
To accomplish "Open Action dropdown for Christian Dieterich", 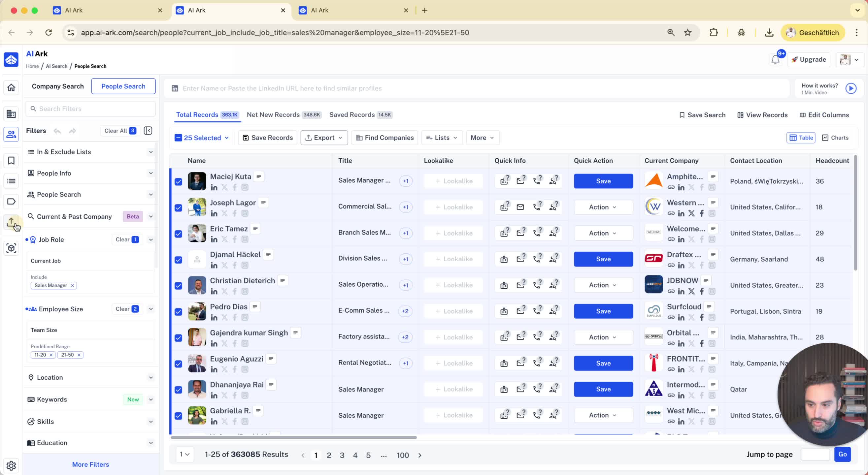I will [603, 285].
